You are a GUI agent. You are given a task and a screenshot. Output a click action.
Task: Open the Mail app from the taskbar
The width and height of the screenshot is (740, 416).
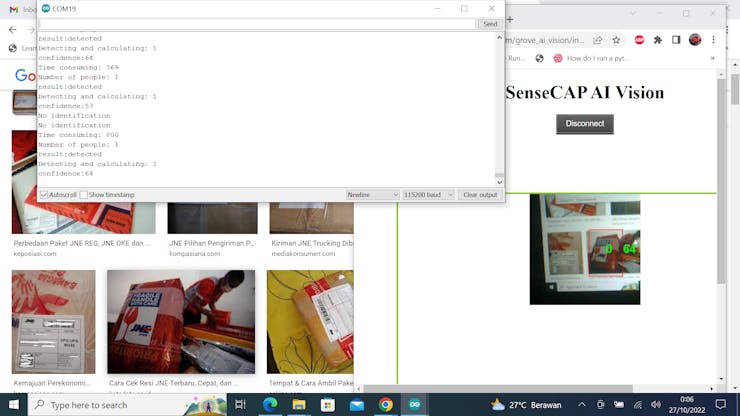coord(357,405)
